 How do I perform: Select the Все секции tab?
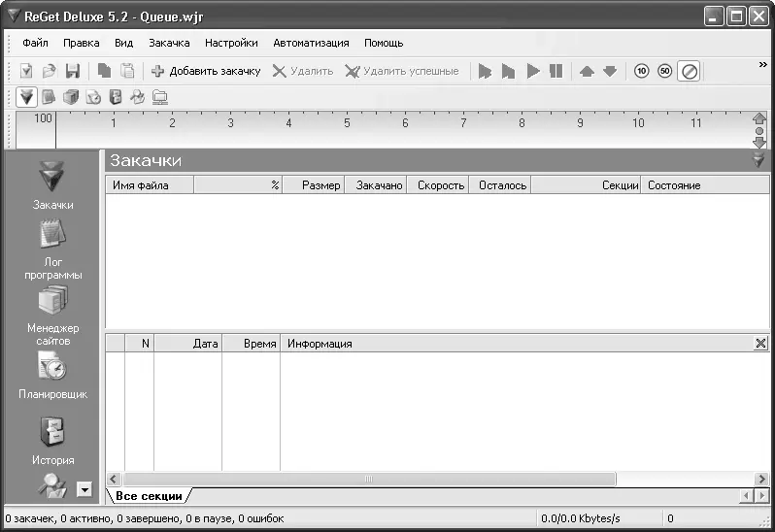tap(149, 496)
